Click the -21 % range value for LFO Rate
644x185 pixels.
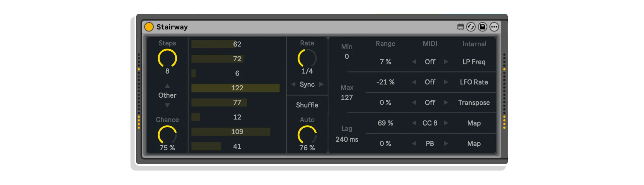(385, 82)
